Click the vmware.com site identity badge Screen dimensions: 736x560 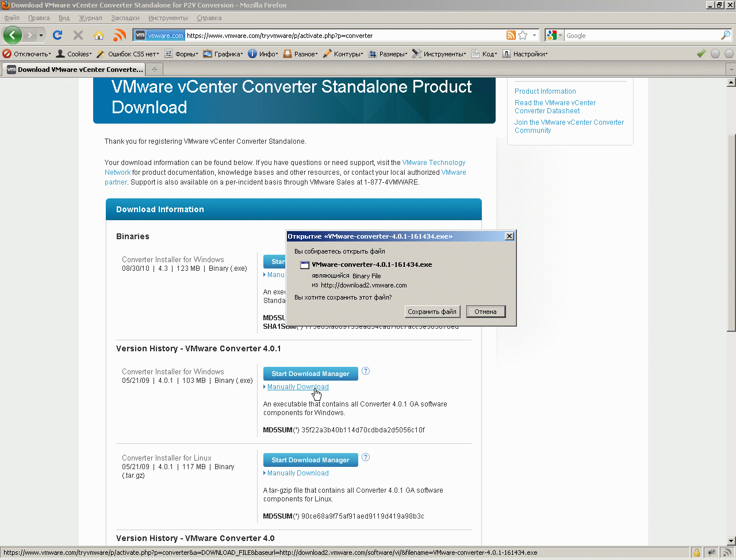[x=159, y=36]
